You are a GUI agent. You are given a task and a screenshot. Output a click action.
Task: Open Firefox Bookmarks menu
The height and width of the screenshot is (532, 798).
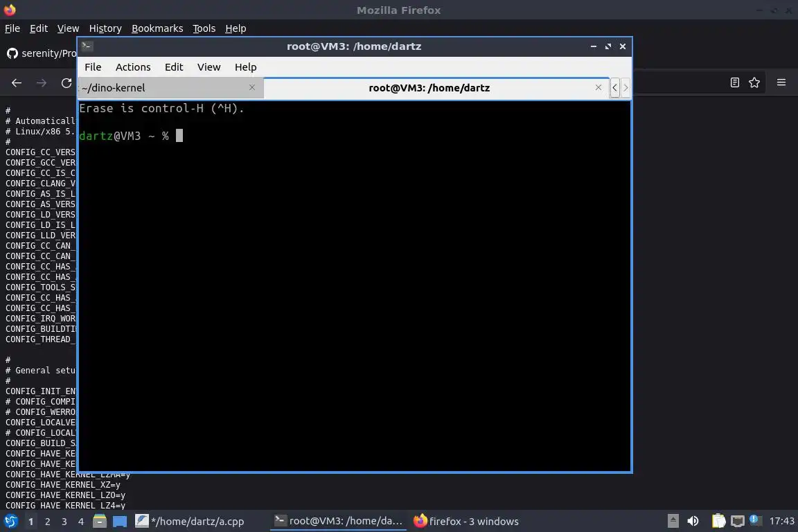157,28
